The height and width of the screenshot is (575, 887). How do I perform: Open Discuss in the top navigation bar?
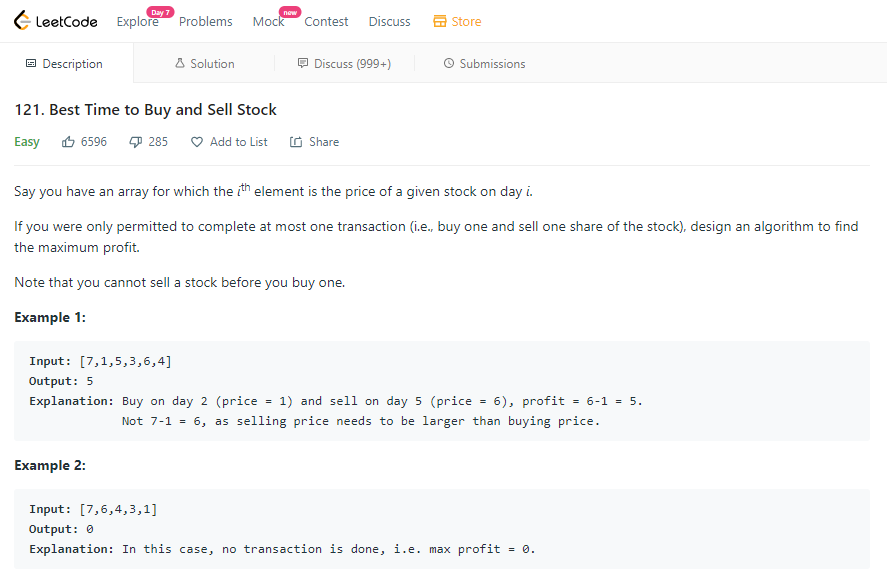coord(389,22)
